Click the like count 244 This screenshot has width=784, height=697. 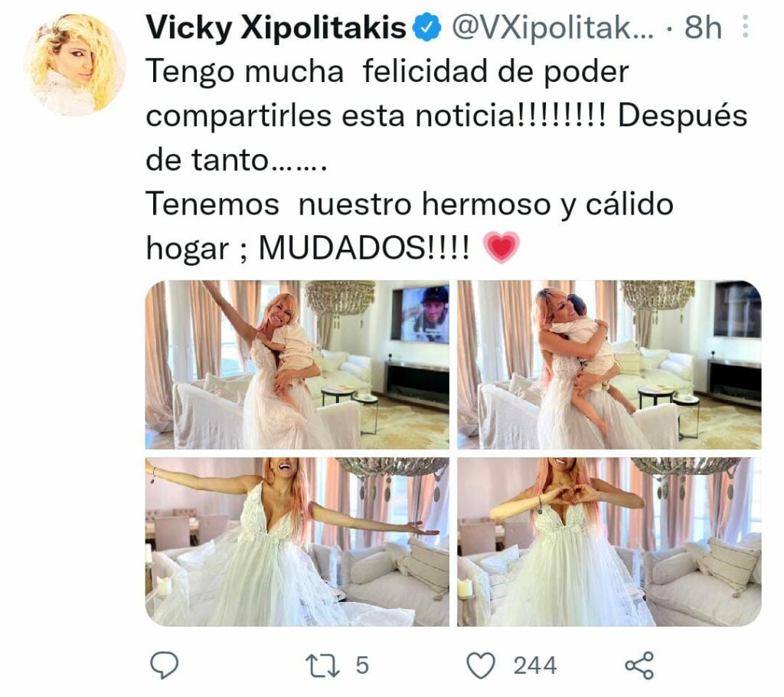tap(535, 666)
